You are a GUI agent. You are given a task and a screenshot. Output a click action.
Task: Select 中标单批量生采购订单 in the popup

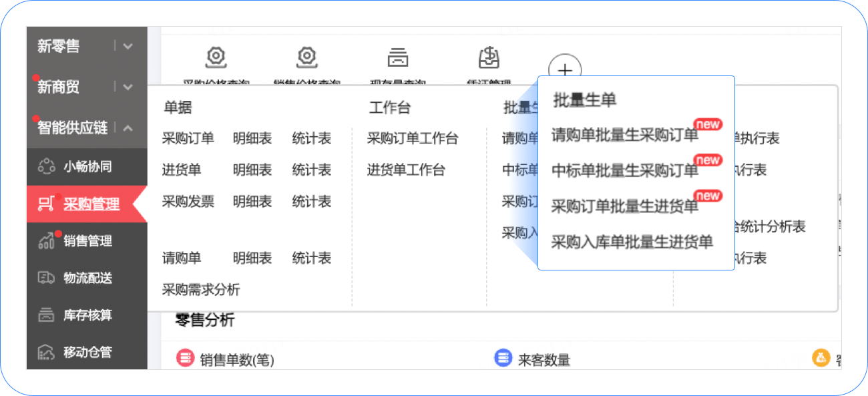(624, 170)
